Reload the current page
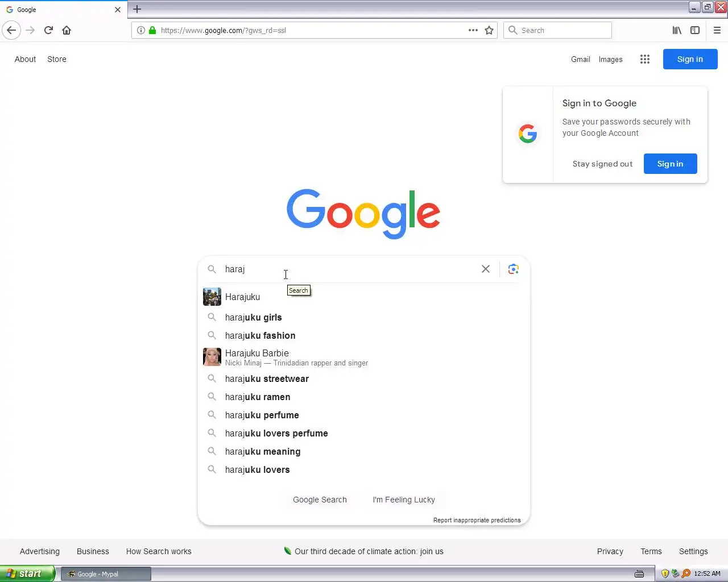The image size is (728, 582). pyautogui.click(x=48, y=30)
